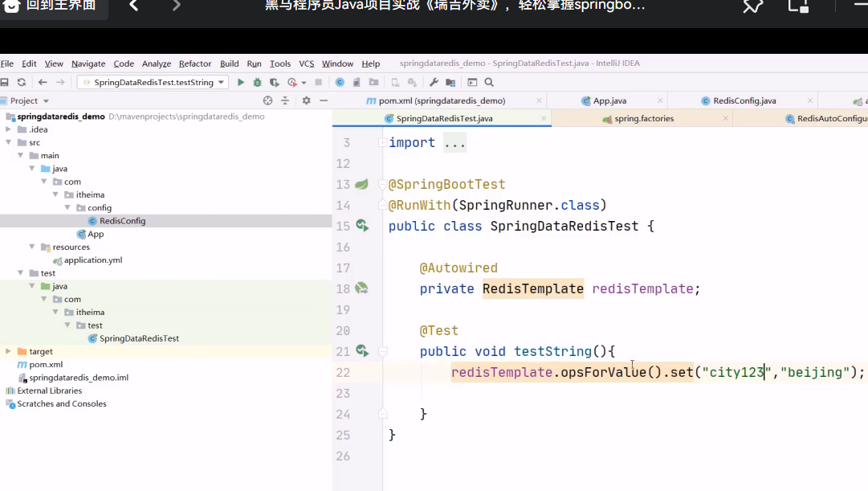Click the "beijing" string literal on line 22

(814, 372)
